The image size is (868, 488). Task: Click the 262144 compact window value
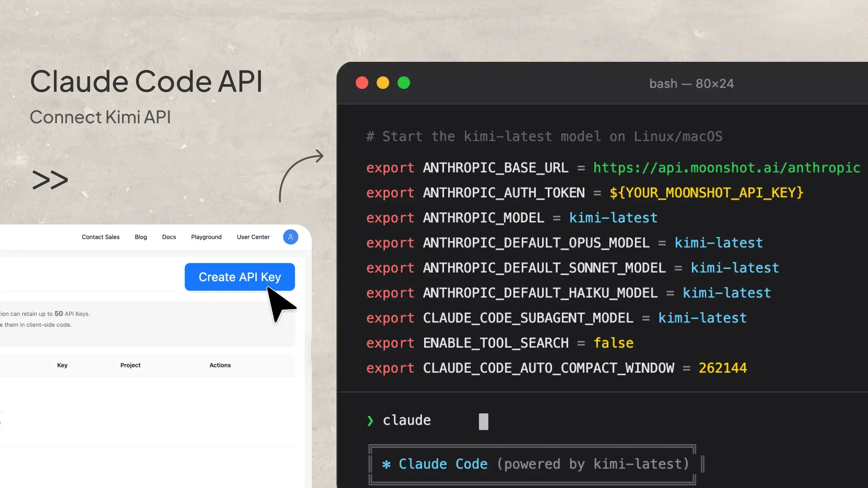[x=723, y=368]
